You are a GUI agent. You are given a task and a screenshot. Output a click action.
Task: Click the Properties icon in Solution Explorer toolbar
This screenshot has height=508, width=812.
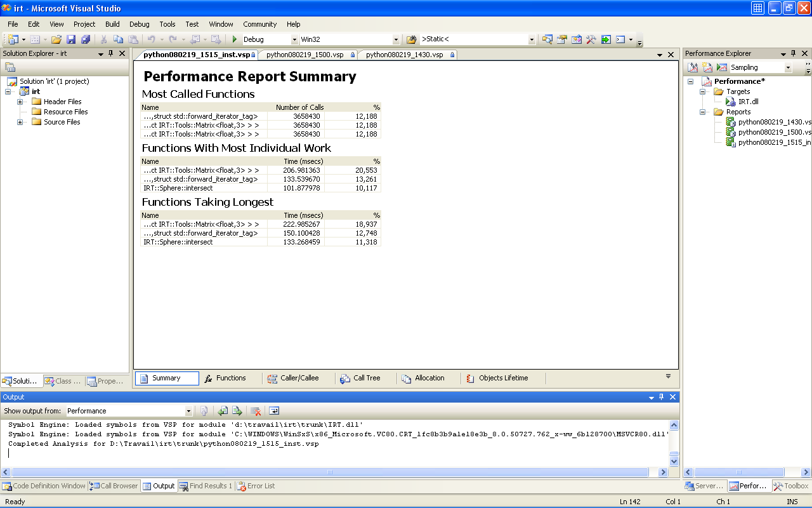[x=10, y=67]
